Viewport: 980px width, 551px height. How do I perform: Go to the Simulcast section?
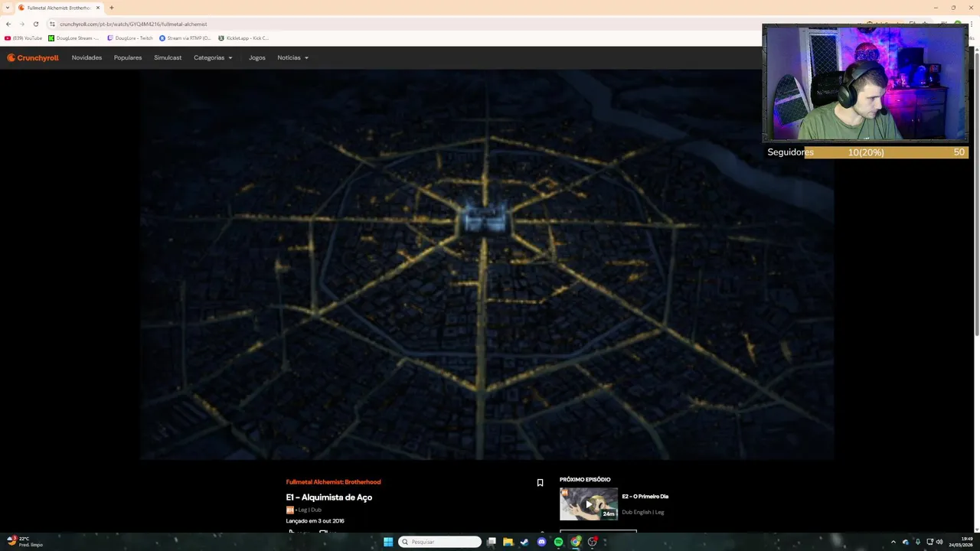tap(168, 57)
